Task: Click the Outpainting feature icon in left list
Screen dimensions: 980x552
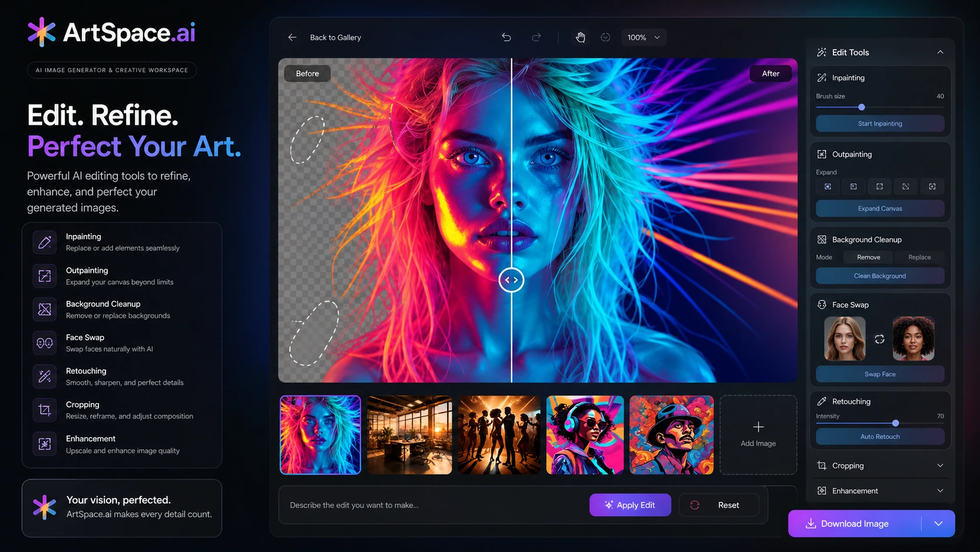Action: pos(45,276)
